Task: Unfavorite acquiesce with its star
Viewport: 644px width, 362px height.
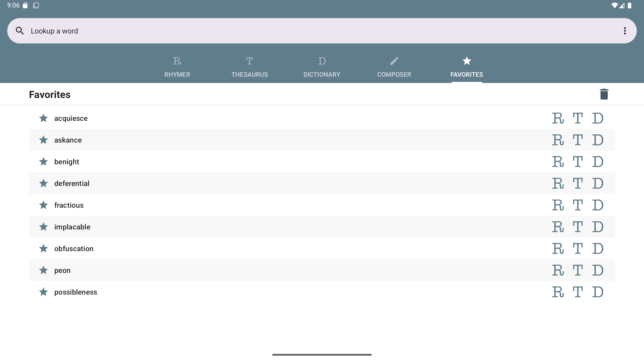Action: click(x=43, y=118)
